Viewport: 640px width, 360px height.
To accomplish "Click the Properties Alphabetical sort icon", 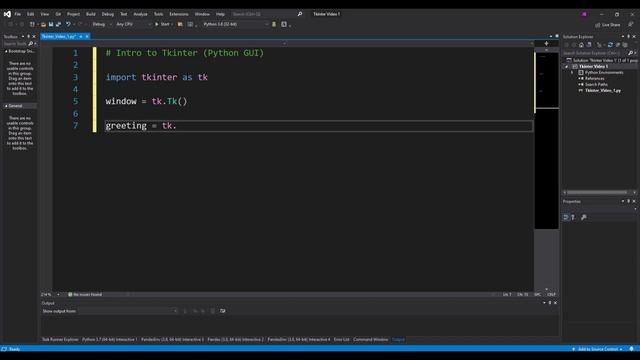I will (573, 217).
